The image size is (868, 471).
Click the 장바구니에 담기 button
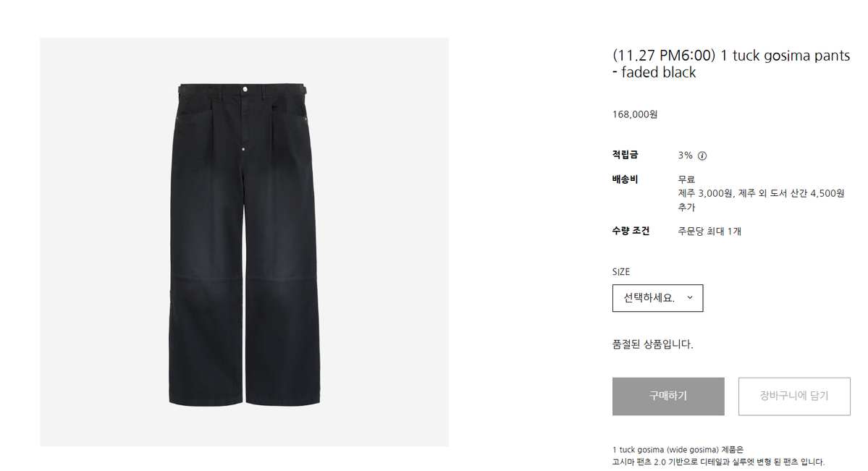click(x=794, y=396)
